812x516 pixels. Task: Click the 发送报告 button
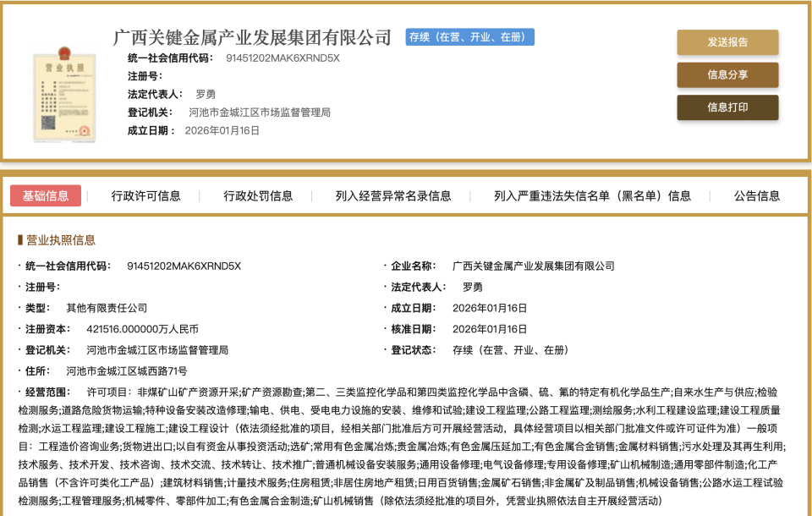point(727,42)
